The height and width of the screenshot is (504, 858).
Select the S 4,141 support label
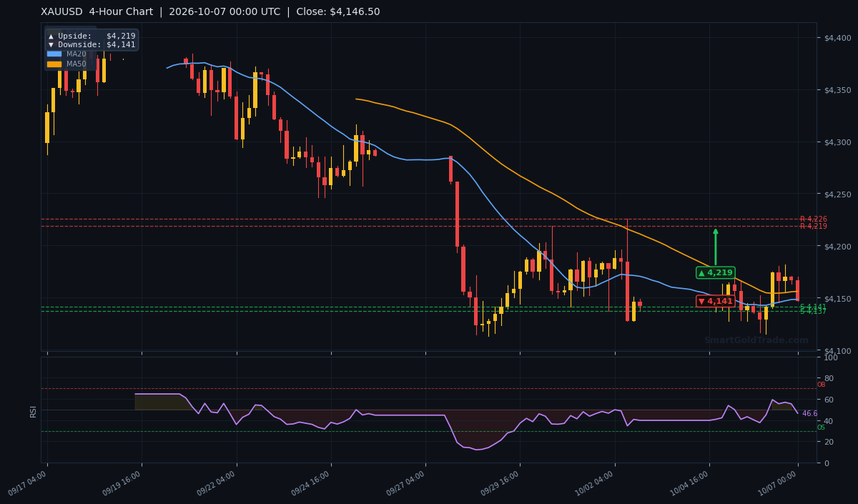pos(813,307)
